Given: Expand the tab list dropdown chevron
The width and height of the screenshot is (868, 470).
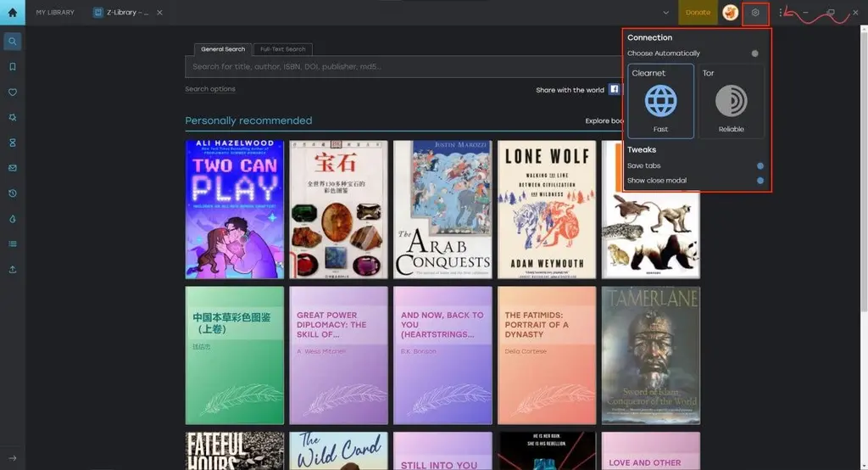Looking at the screenshot, I should click(x=666, y=13).
